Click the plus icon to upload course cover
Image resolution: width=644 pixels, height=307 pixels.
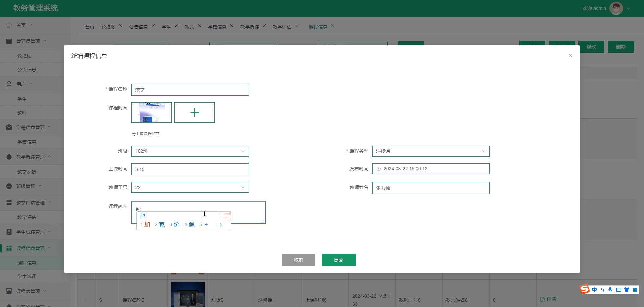pos(194,113)
